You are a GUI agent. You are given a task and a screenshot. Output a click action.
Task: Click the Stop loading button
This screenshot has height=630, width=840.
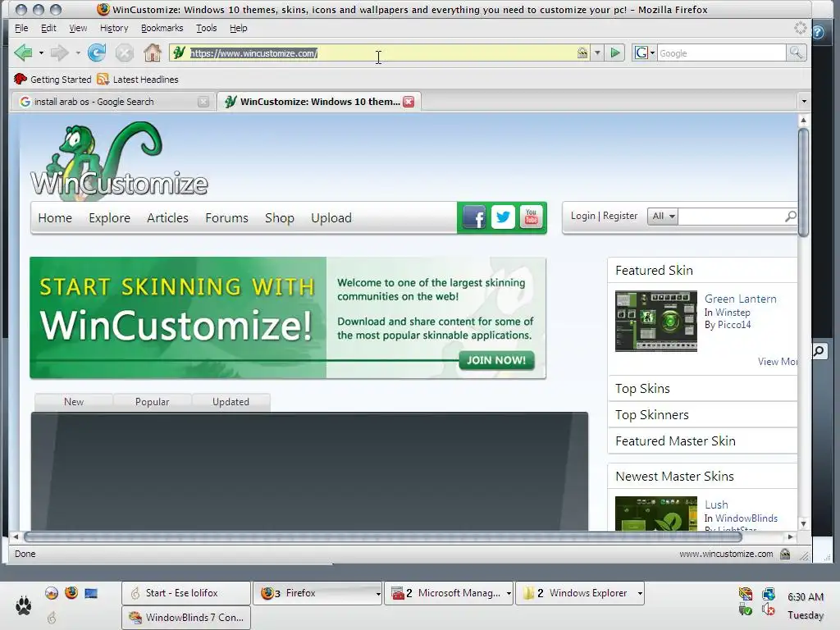coord(125,52)
